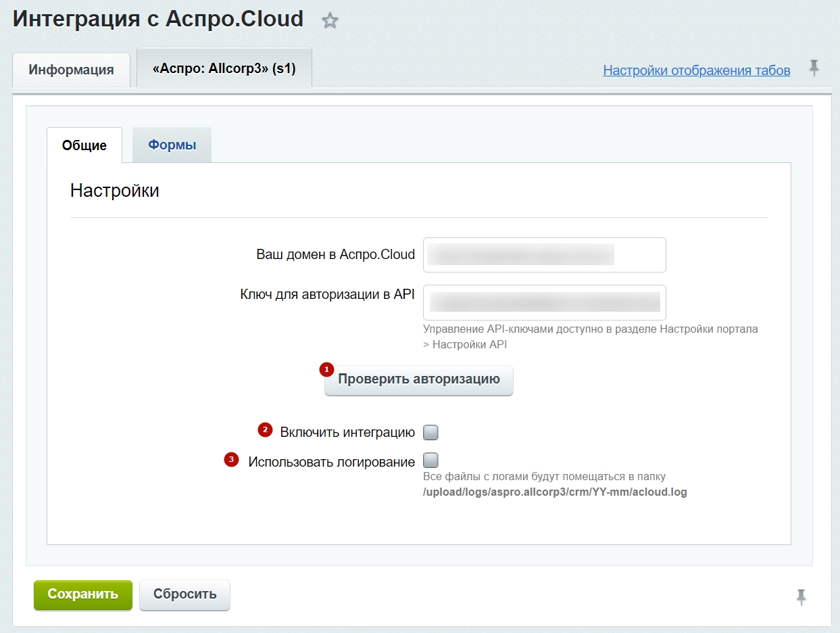The image size is (840, 633).
Task: Pin the button bar with bottom pin icon
Action: (801, 596)
